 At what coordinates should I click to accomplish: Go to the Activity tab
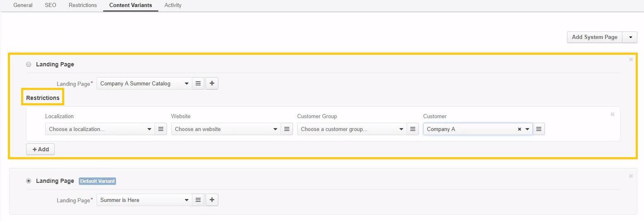tap(173, 5)
